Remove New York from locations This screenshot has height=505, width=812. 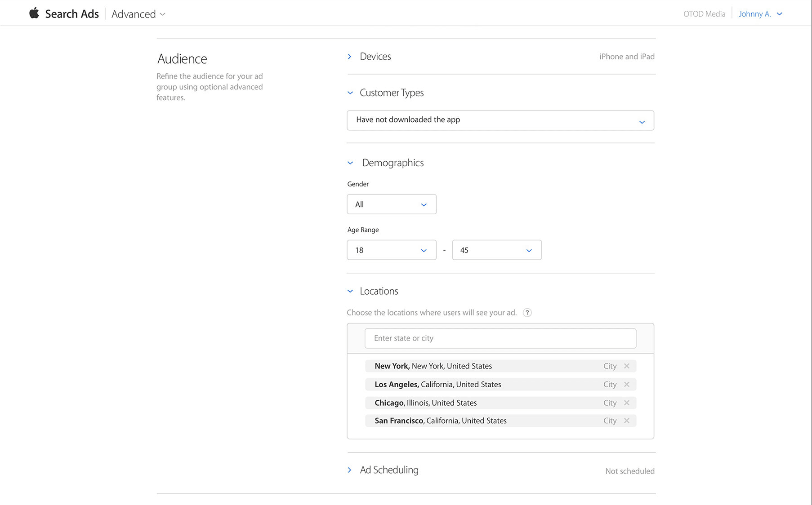coord(627,366)
